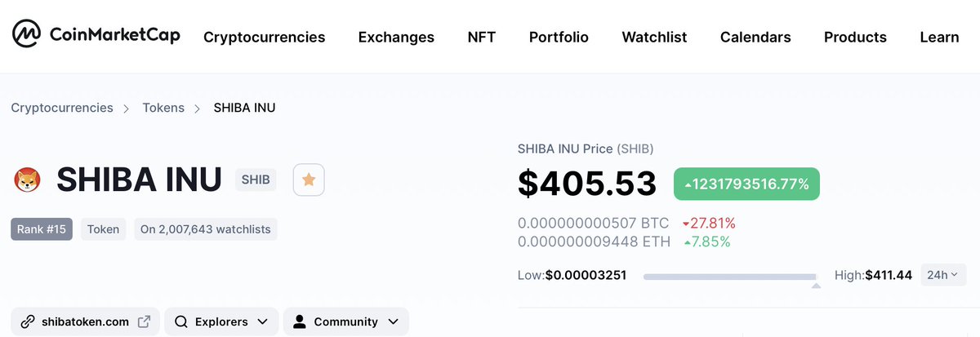Open the Cryptocurrencies menu
Viewport: 980px width, 337px height.
pos(264,37)
